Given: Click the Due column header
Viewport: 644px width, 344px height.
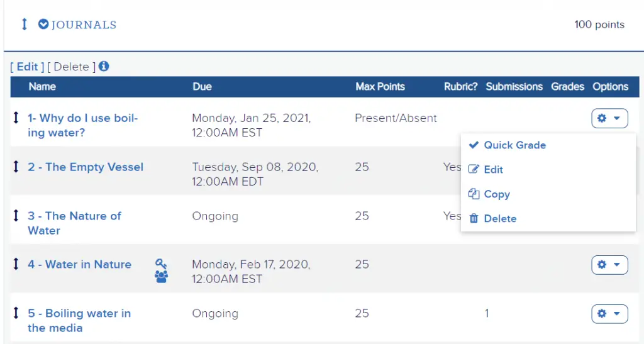Looking at the screenshot, I should [202, 87].
